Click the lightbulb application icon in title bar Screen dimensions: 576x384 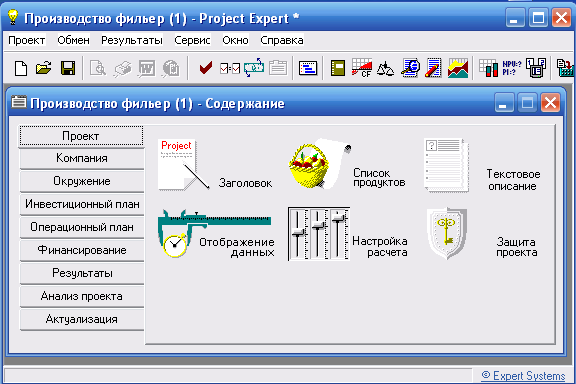point(13,17)
